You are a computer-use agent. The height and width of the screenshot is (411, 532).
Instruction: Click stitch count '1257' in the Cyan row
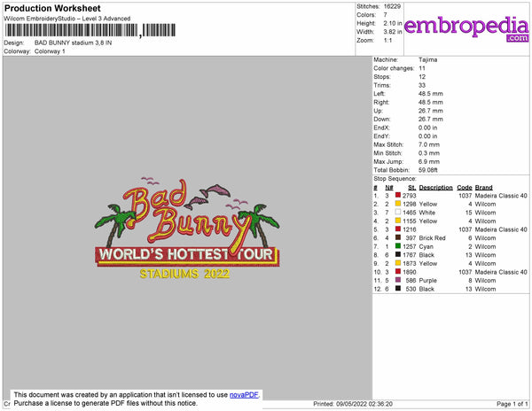point(409,246)
